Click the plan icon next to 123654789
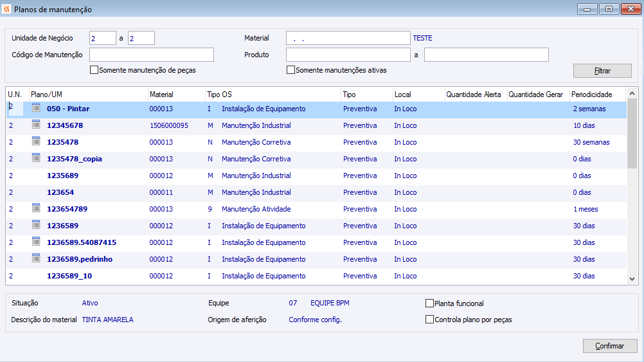Screen dimensions: 644x362 coord(36,208)
